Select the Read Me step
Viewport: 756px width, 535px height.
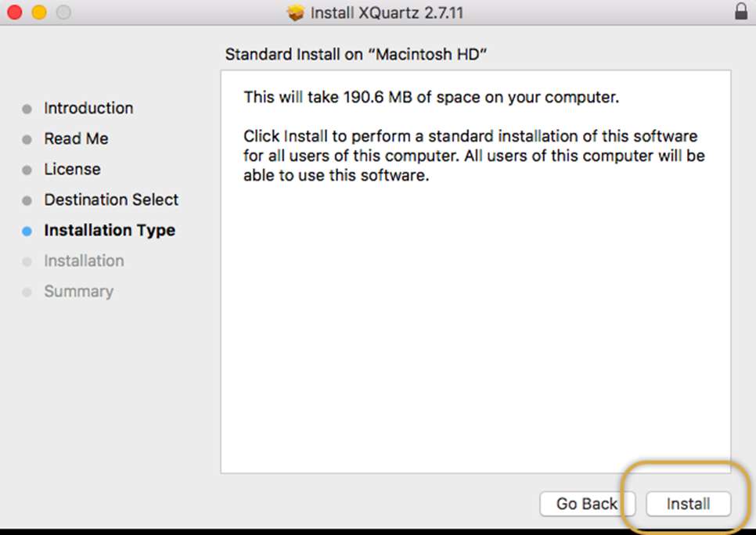[x=76, y=138]
